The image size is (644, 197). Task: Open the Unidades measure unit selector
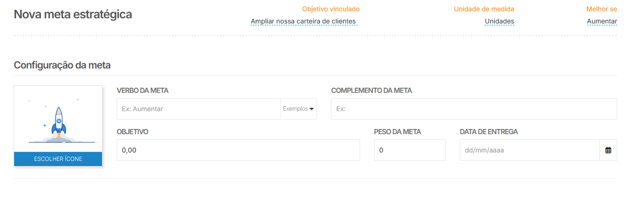(499, 21)
